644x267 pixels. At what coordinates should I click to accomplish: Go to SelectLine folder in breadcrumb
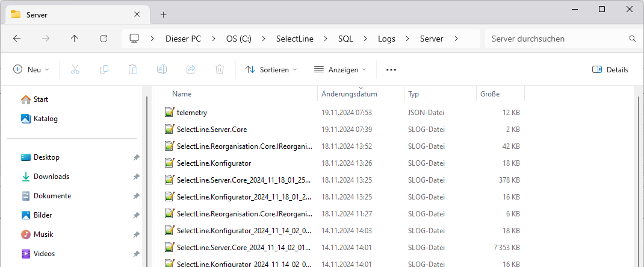294,39
